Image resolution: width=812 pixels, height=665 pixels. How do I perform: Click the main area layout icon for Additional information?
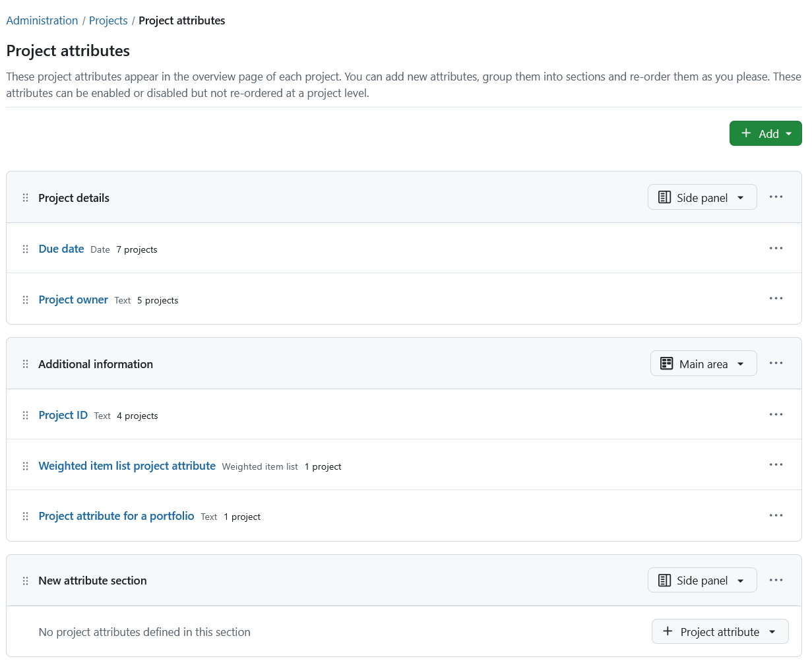pyautogui.click(x=666, y=363)
